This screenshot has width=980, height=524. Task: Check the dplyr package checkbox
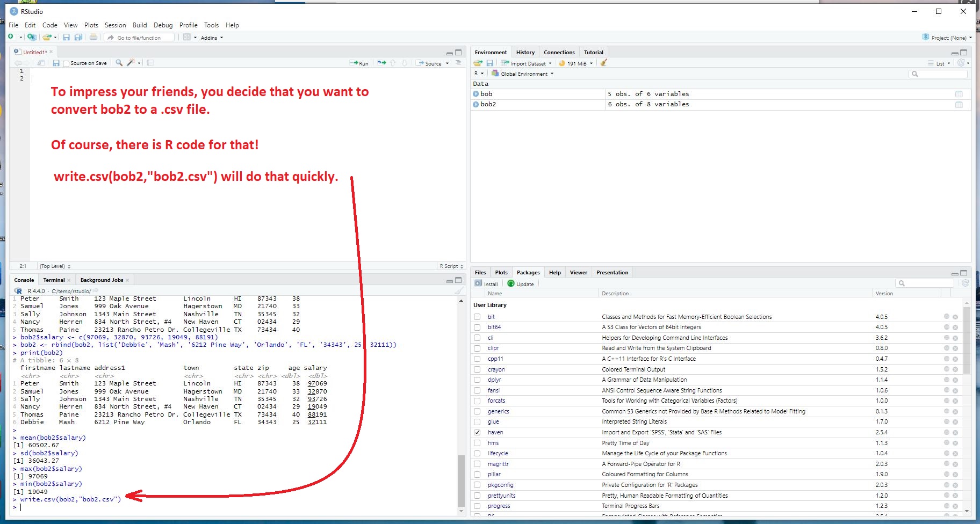pyautogui.click(x=477, y=380)
